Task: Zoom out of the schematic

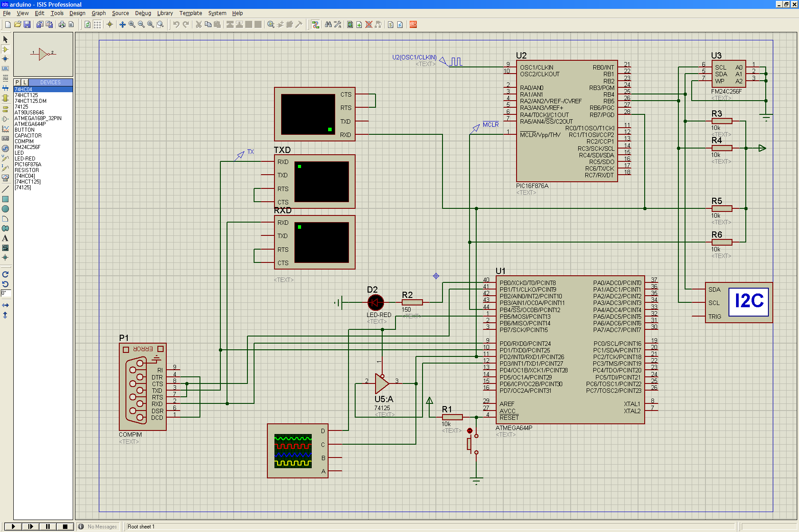Action: pyautogui.click(x=141, y=24)
